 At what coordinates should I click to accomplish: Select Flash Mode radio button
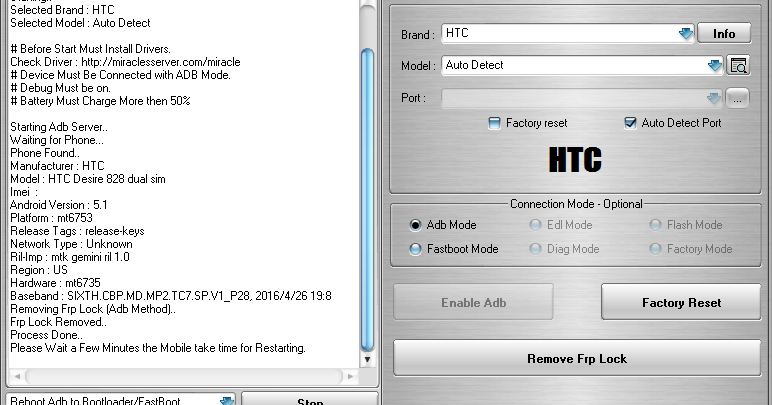655,225
